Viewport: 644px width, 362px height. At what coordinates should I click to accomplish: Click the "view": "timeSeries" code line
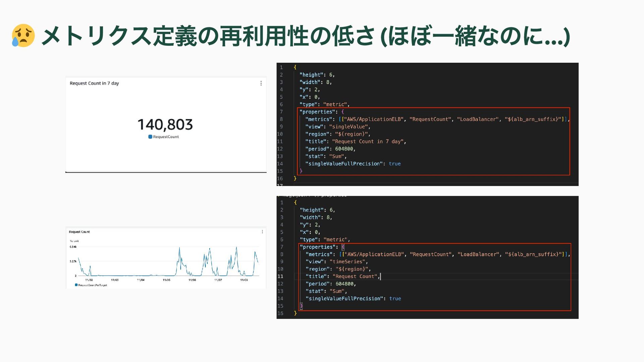337,261
